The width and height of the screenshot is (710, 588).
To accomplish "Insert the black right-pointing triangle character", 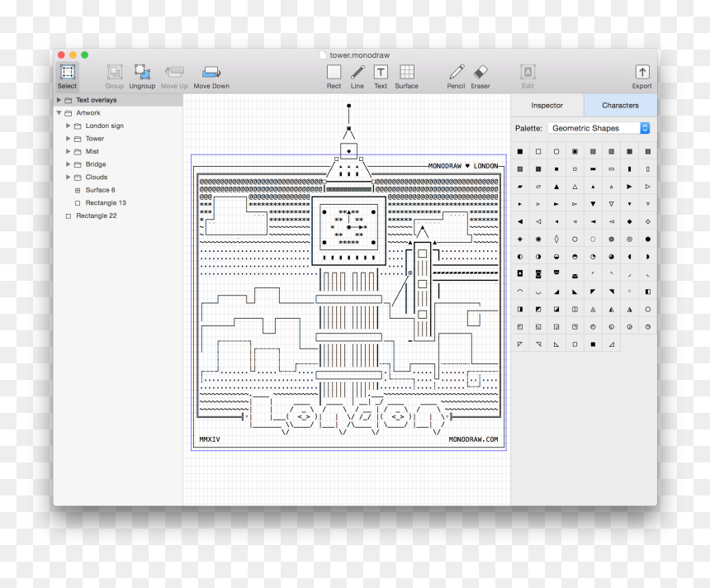I will click(x=629, y=187).
